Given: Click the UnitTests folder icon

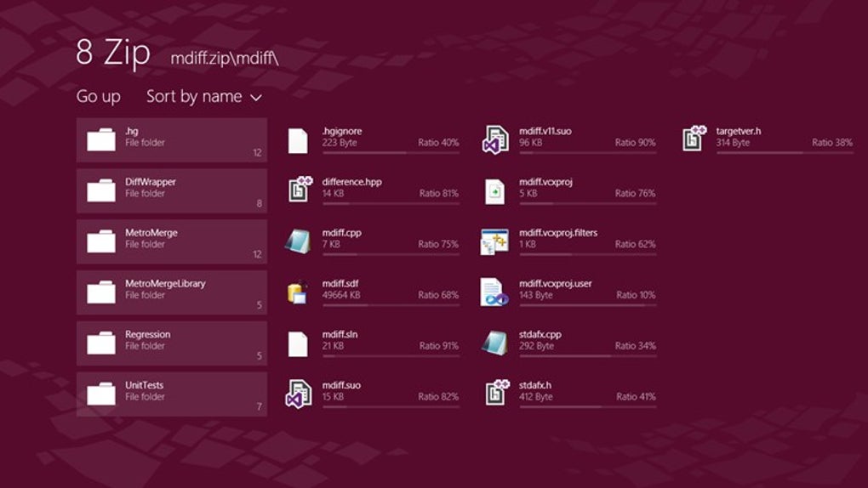Looking at the screenshot, I should (101, 394).
